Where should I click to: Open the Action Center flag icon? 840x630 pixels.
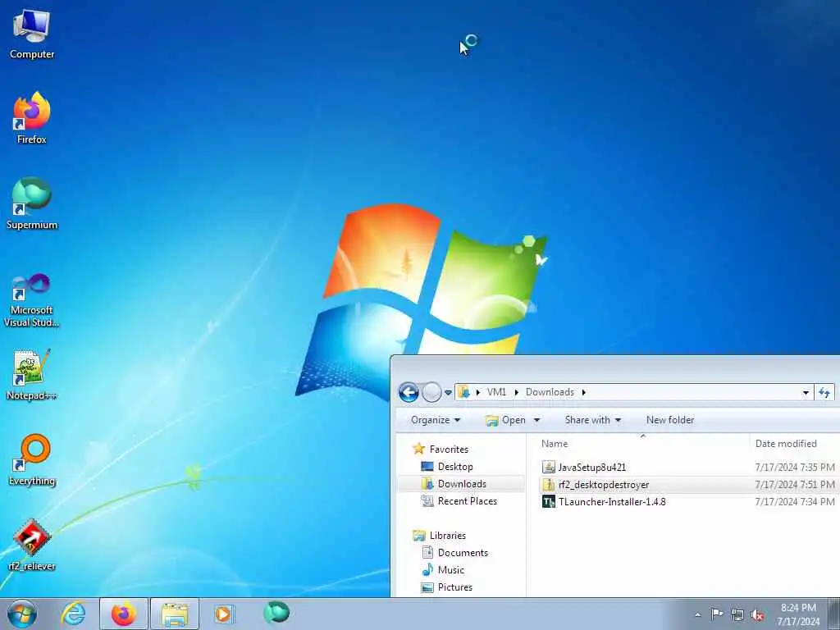coord(717,614)
